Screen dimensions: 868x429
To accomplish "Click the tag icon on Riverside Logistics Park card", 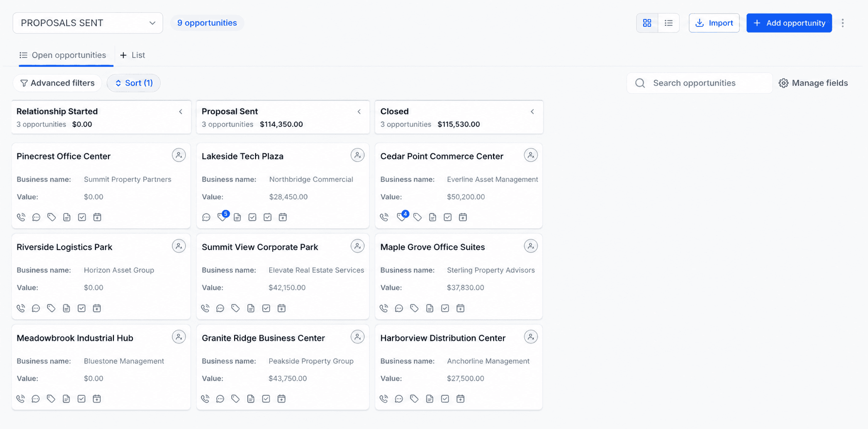I will coord(51,308).
